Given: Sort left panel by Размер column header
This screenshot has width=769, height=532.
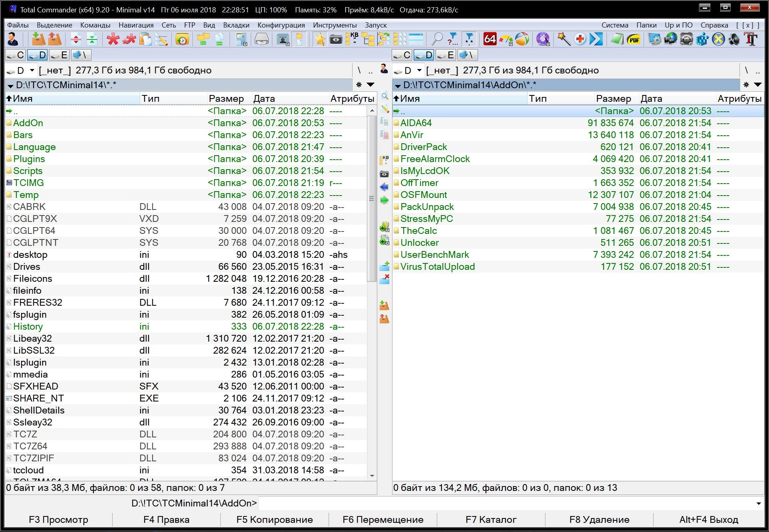Looking at the screenshot, I should click(226, 99).
